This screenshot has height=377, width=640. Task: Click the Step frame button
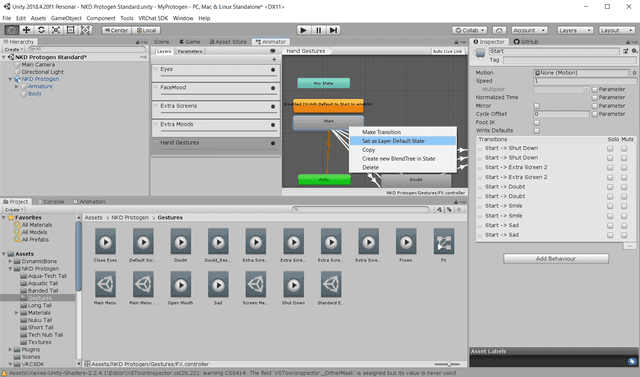[x=333, y=30]
